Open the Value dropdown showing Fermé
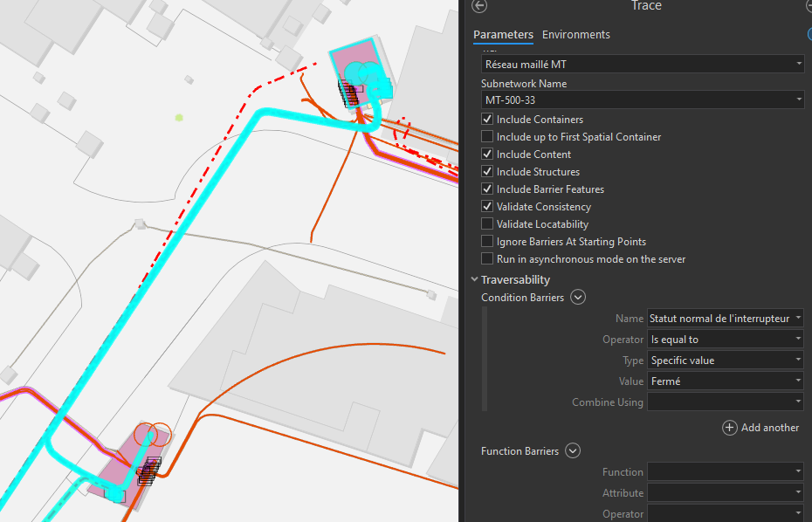The image size is (812, 522). [725, 381]
